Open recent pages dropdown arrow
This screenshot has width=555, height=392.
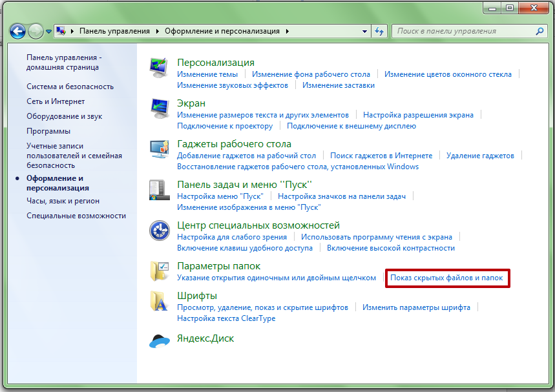pos(49,32)
